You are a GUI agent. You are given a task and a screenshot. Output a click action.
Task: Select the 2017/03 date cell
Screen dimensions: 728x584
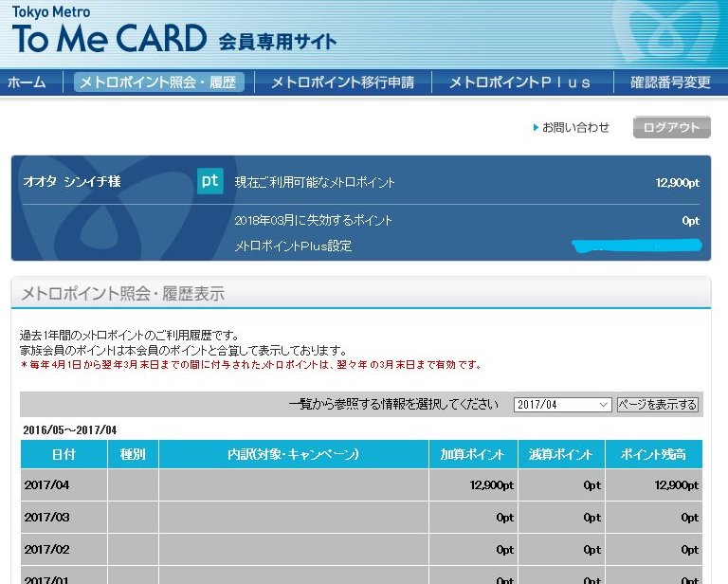point(64,517)
